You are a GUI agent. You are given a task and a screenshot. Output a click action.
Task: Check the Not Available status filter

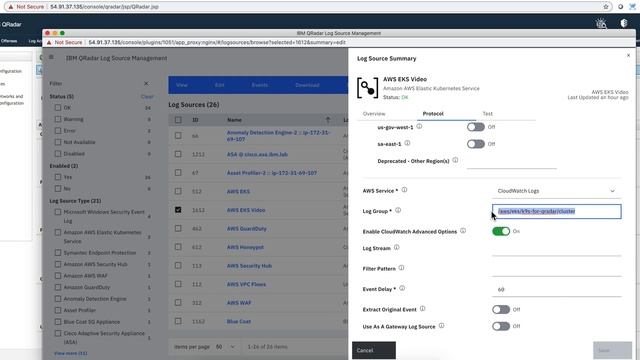(58, 142)
